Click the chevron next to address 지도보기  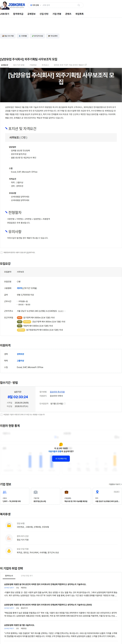(65, 311)
